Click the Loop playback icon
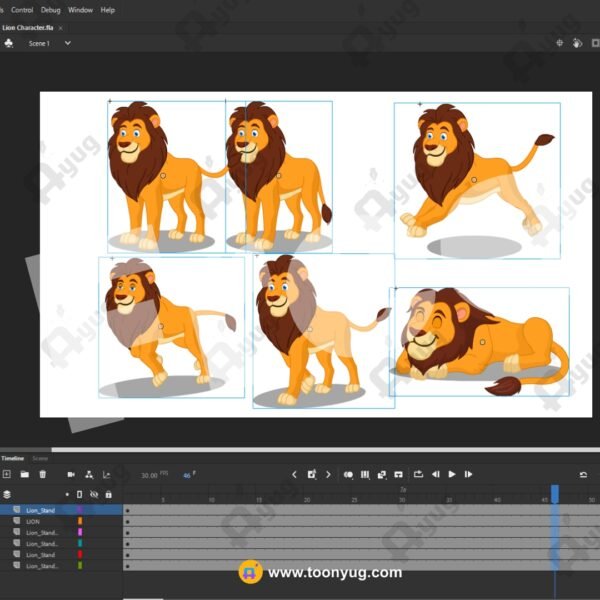 click(418, 474)
